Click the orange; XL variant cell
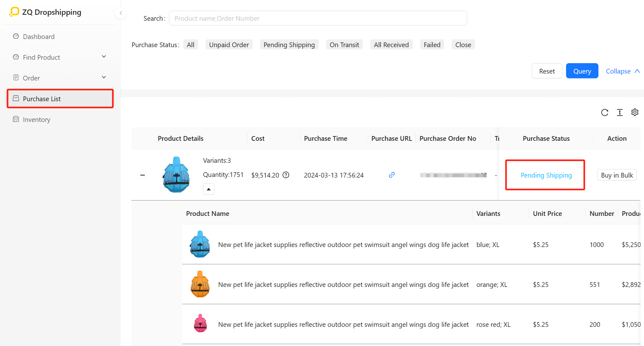Viewport: 644px width, 346px height. 492,284
